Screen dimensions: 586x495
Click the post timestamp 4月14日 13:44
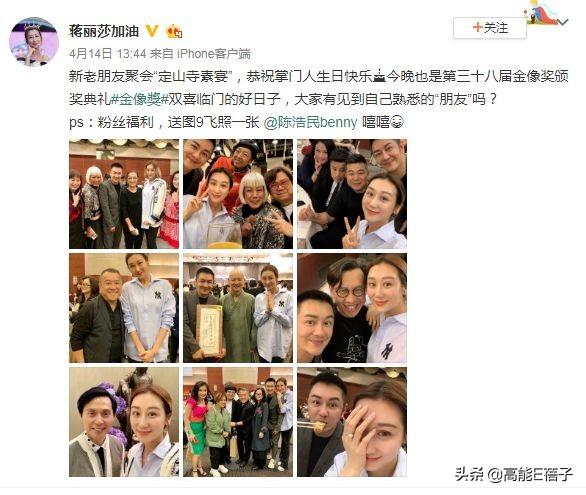[107, 54]
